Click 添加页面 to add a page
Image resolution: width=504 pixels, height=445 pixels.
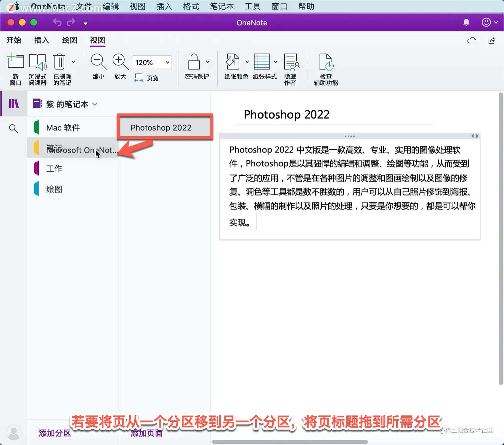click(147, 433)
